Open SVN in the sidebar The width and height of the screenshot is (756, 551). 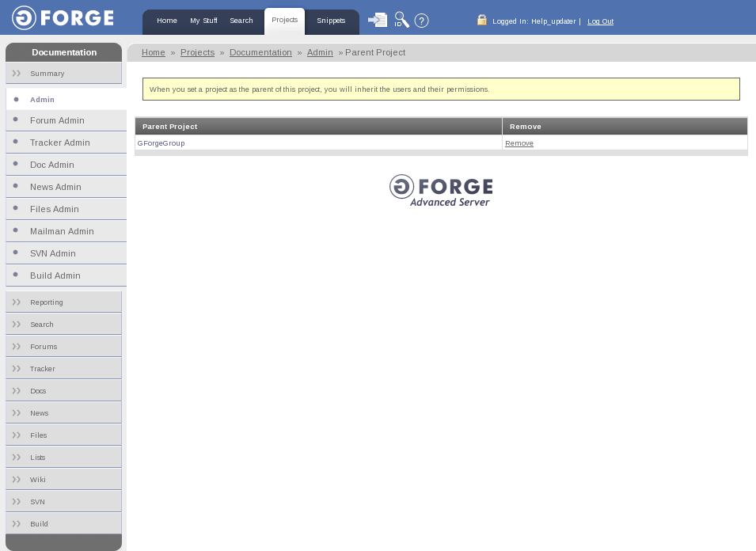(x=63, y=502)
